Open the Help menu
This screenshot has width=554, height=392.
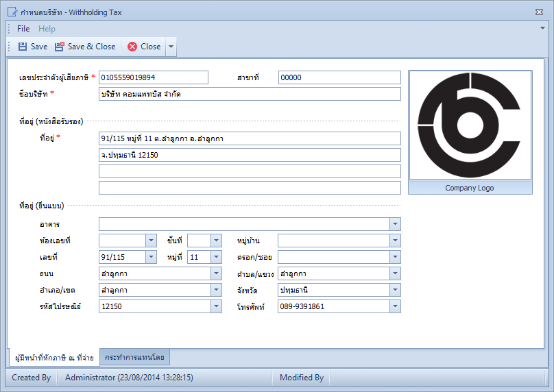click(47, 29)
